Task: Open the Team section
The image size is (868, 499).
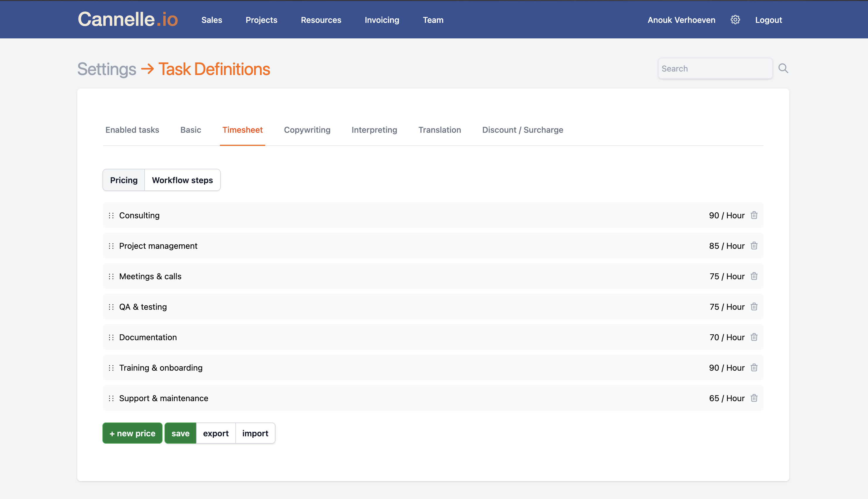Action: [x=433, y=20]
